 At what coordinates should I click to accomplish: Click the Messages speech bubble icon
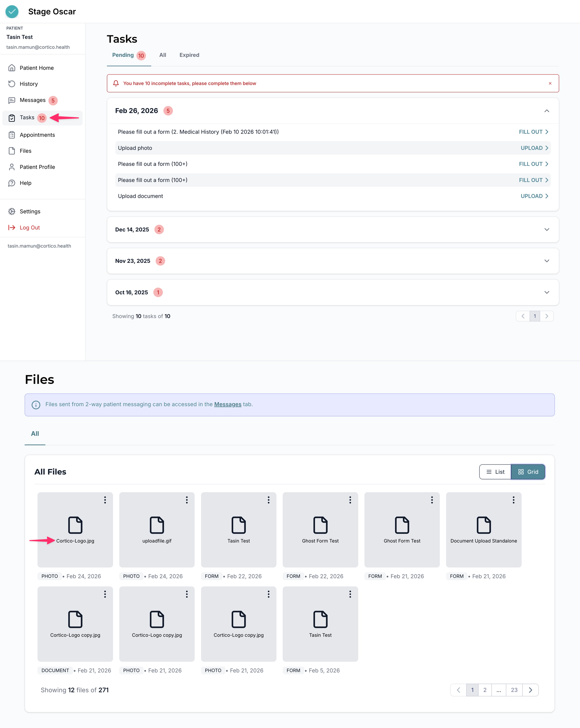(12, 100)
